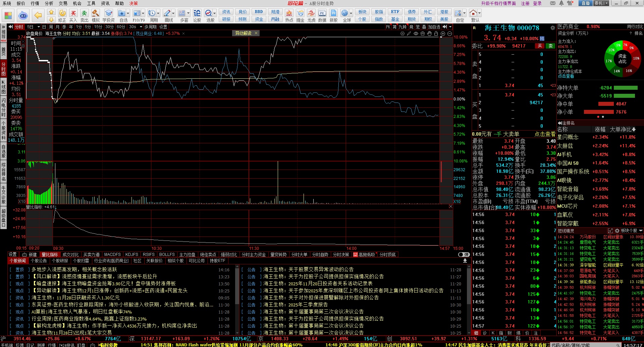
Task: Expand the 5日 period dropdown arrow
Action: coord(39,27)
